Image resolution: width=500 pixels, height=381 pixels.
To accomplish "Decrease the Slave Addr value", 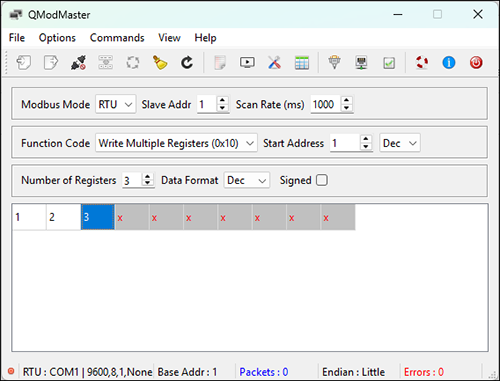I will [222, 108].
